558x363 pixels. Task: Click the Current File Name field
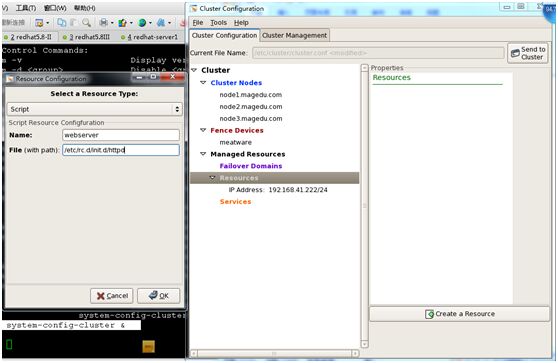(378, 53)
